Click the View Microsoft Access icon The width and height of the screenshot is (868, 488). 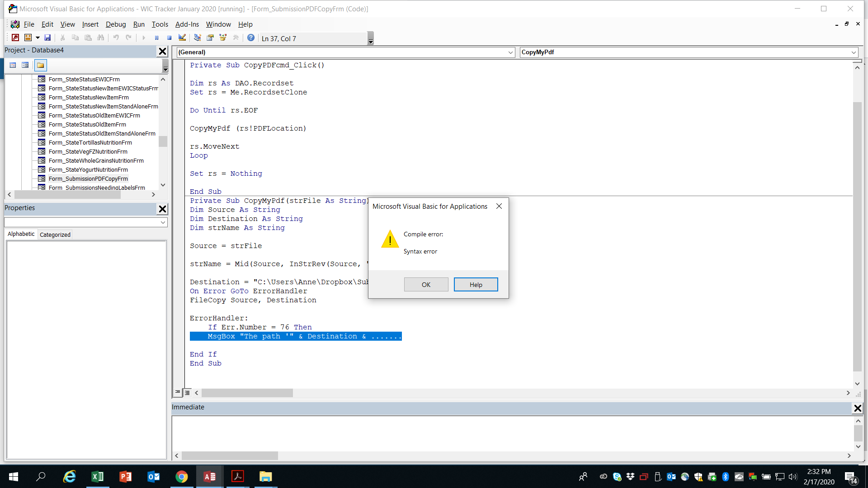pyautogui.click(x=15, y=38)
